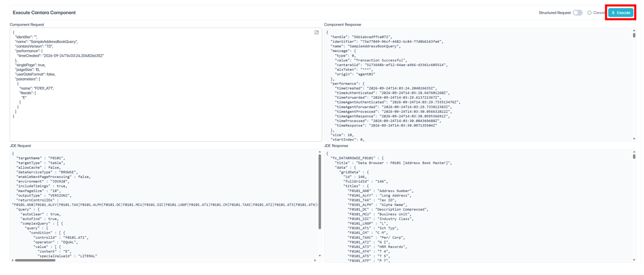The image size is (644, 275).
Task: Click the Component Response scroll-down arrow
Action: (x=634, y=138)
